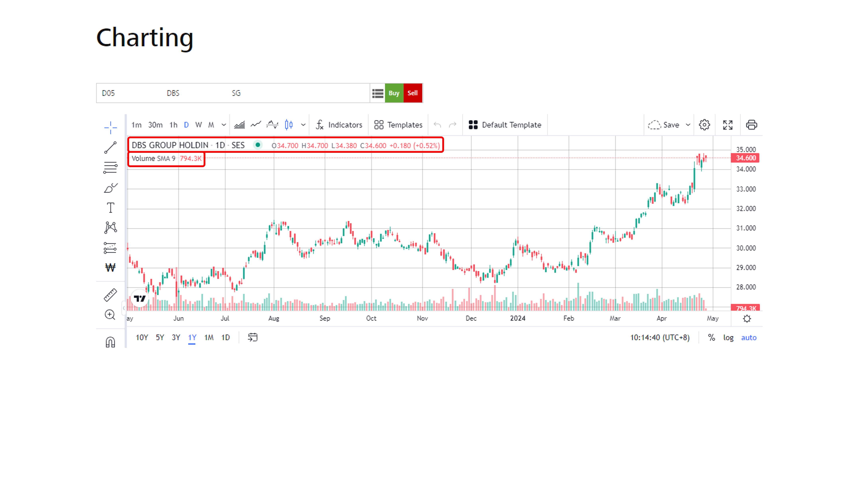Open the list view icon beside Buy
Image resolution: width=867 pixels, height=504 pixels.
point(378,93)
